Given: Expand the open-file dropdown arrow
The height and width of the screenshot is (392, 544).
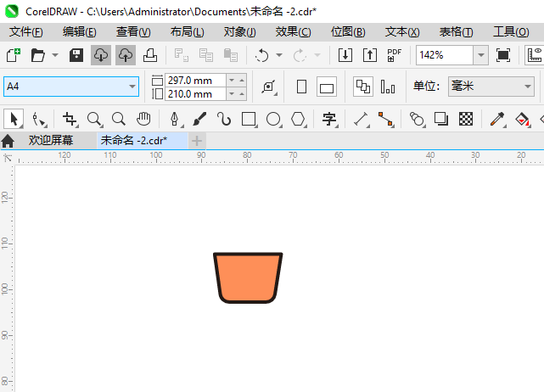Looking at the screenshot, I should pyautogui.click(x=55, y=55).
